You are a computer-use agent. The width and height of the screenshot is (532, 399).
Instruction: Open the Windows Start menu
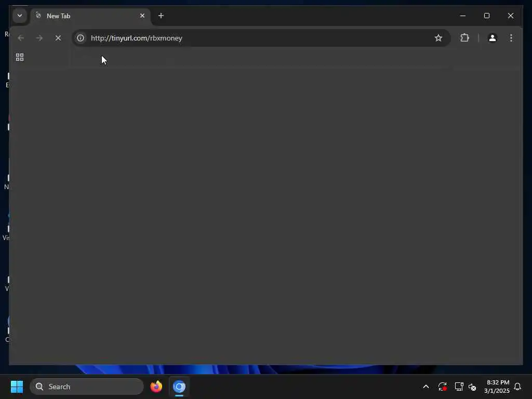coord(17,387)
